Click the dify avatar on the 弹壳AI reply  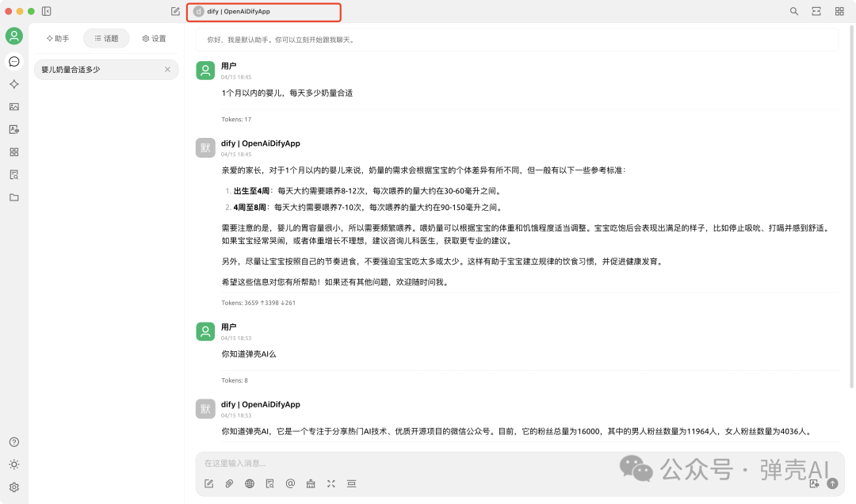pos(205,409)
